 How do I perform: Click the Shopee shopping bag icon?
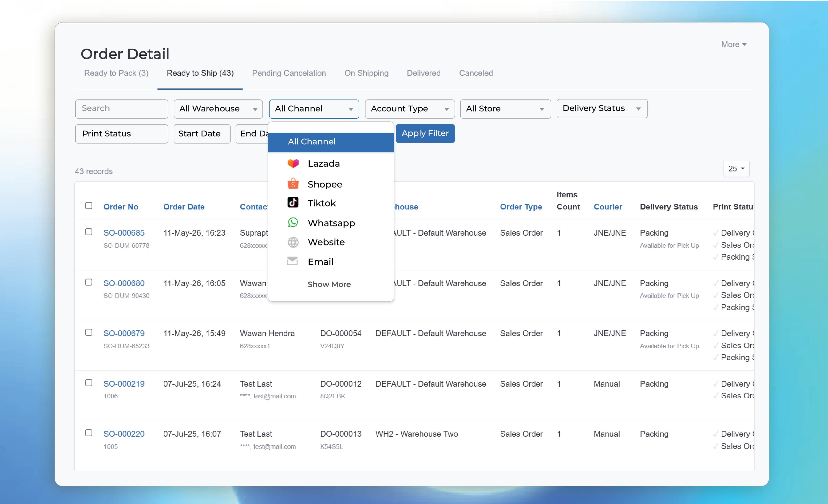[x=293, y=183]
